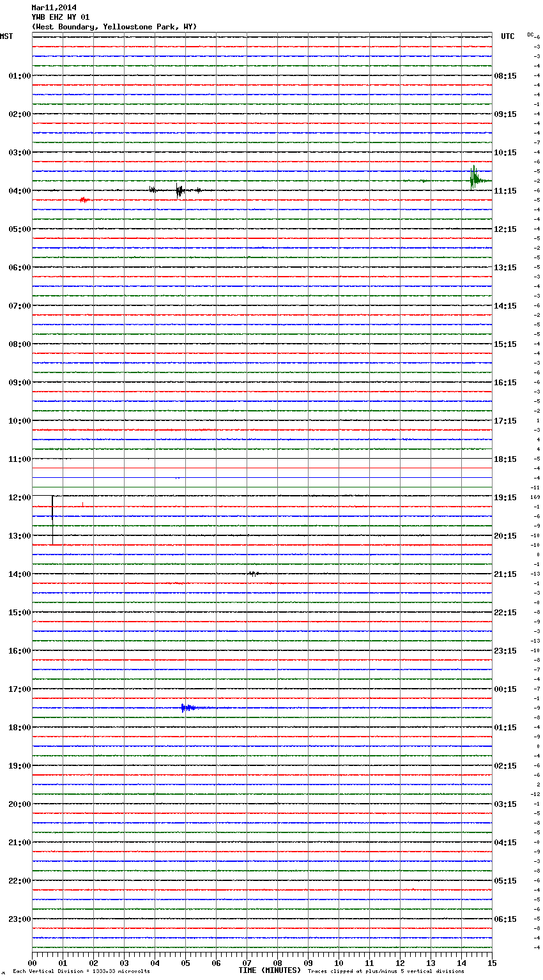
Task: Click the 17:00 MST time label
Action: coord(19,689)
